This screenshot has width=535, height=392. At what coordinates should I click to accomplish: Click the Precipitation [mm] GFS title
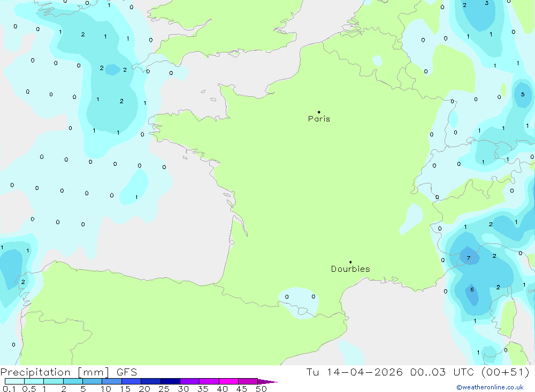[x=68, y=372]
